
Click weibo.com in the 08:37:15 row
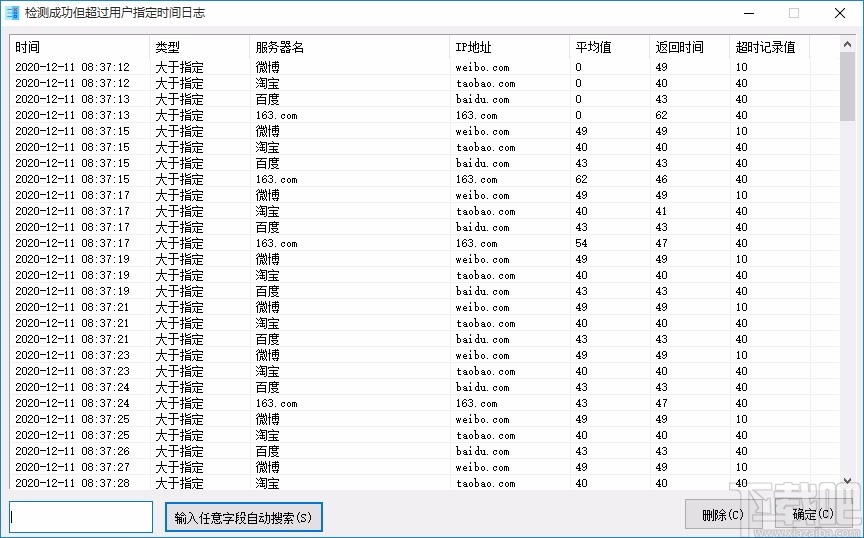coord(483,131)
